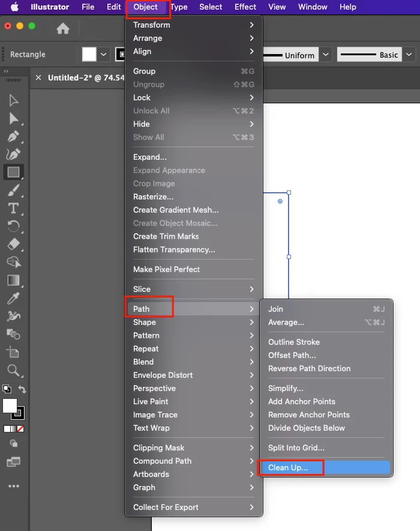Expand the Slice submenu
Screen dimensions: 420x531
tap(193, 289)
